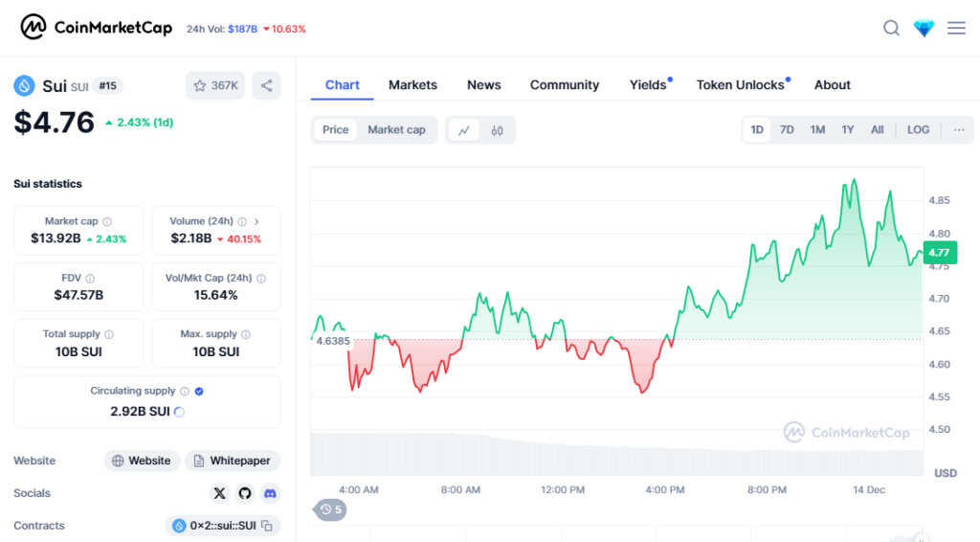The width and height of the screenshot is (980, 542).
Task: Set chart range to 1D
Action: (x=757, y=130)
